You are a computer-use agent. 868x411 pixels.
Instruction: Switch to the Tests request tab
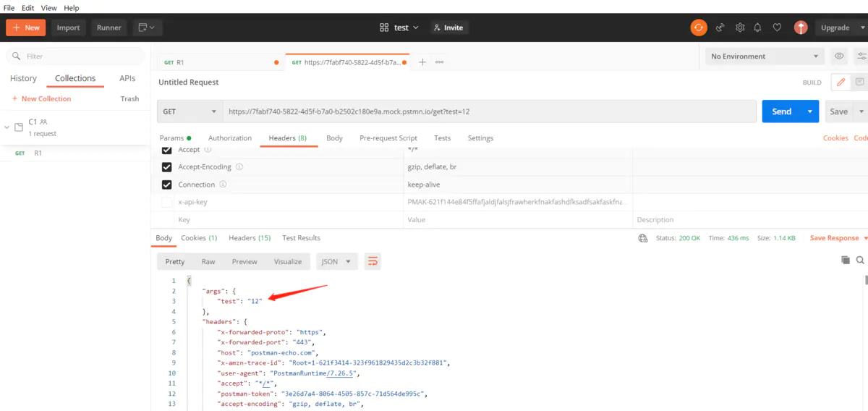pos(443,137)
